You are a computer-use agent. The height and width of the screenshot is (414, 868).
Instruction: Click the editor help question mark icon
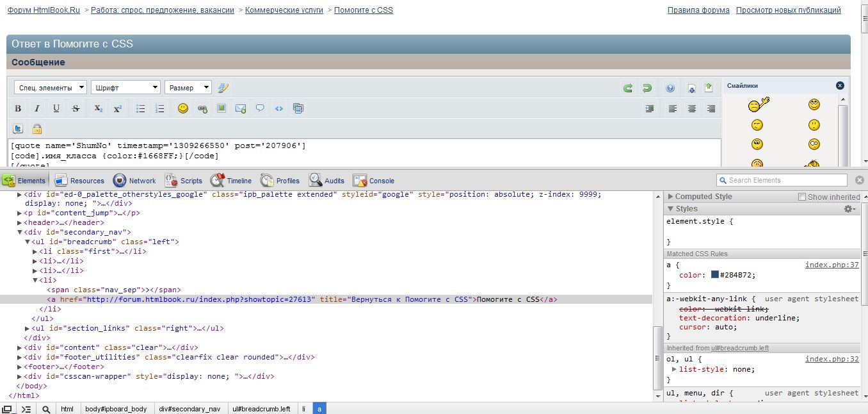tap(670, 88)
